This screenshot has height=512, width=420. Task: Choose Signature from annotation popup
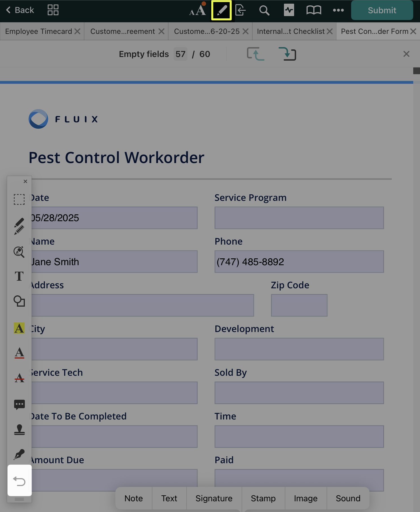coord(214,498)
